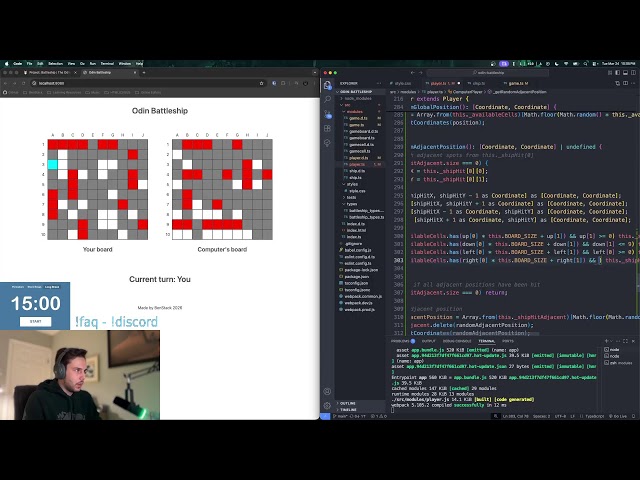Open the terminal launch profile dropdown arrow
This screenshot has width=640, height=480.
point(613,341)
